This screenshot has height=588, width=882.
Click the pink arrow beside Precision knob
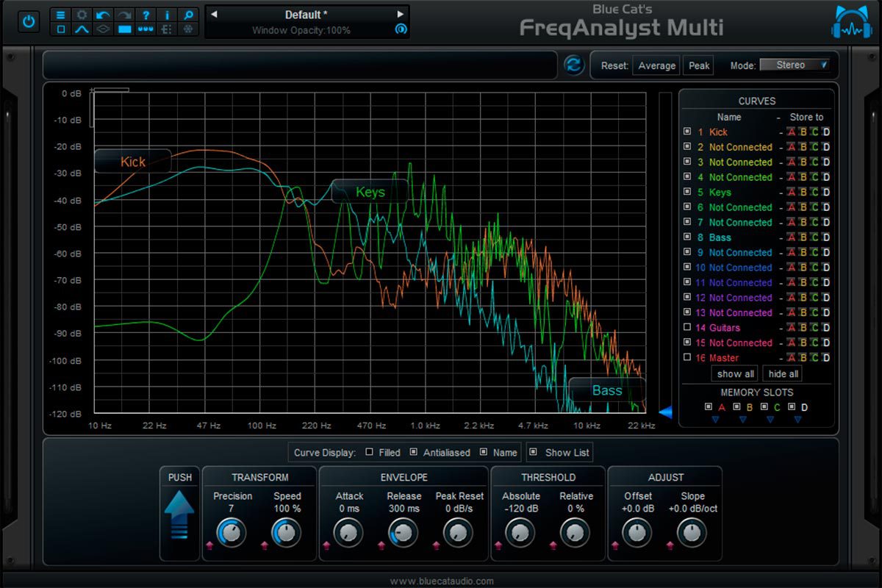pos(209,545)
